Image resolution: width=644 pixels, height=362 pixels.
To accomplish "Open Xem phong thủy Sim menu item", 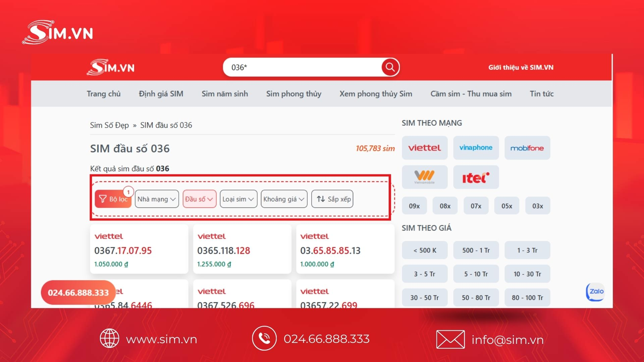I will tap(376, 94).
